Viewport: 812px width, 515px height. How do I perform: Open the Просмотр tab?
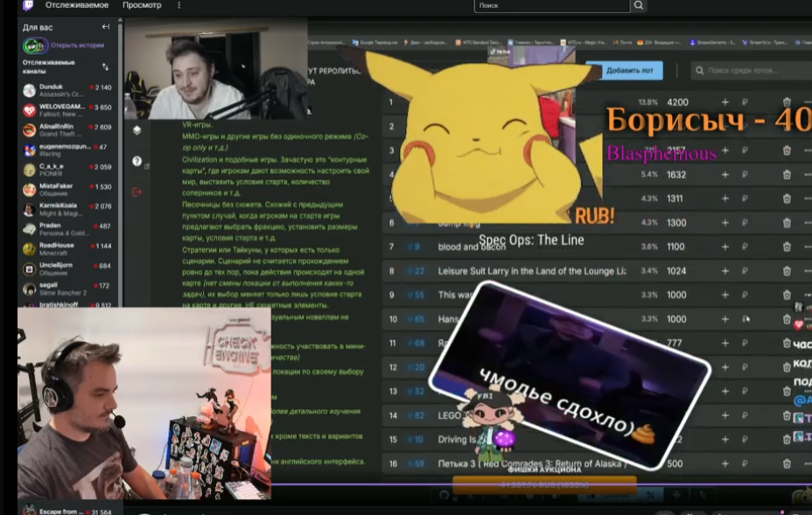(x=142, y=5)
